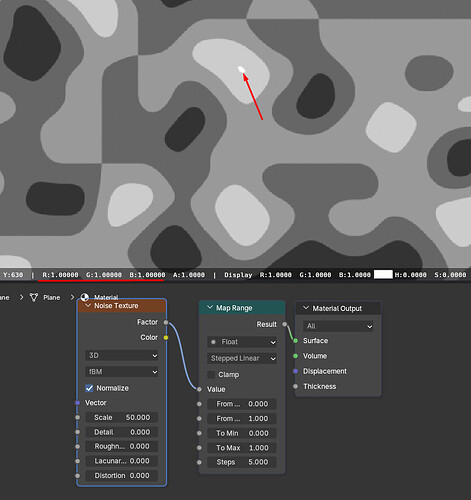This screenshot has width=471, height=500.
Task: Click the Value input socket
Action: [199, 389]
